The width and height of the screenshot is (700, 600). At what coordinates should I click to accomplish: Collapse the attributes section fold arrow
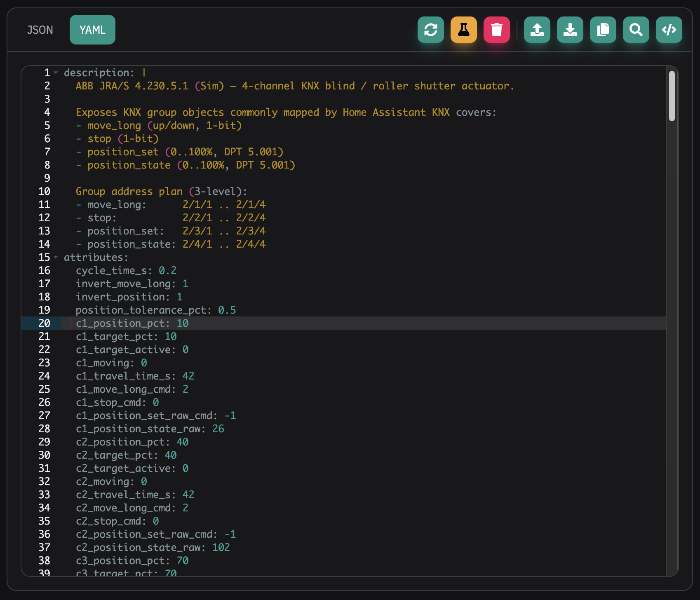(56, 258)
